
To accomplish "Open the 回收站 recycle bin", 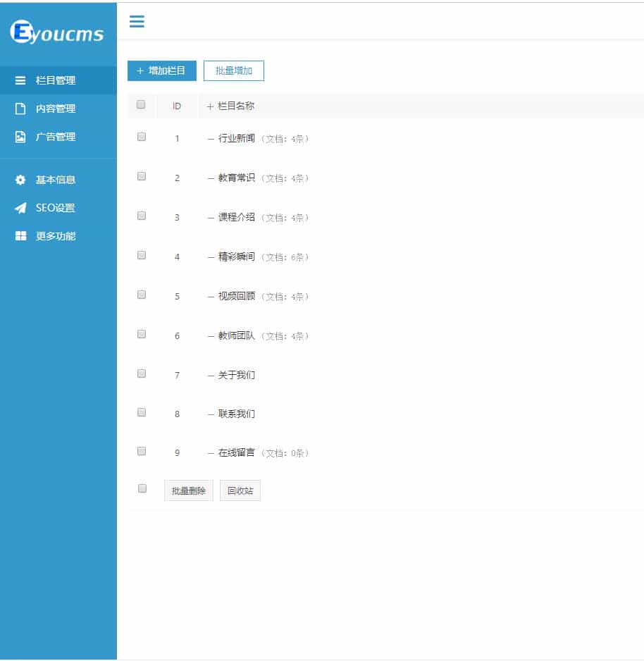I will click(240, 490).
